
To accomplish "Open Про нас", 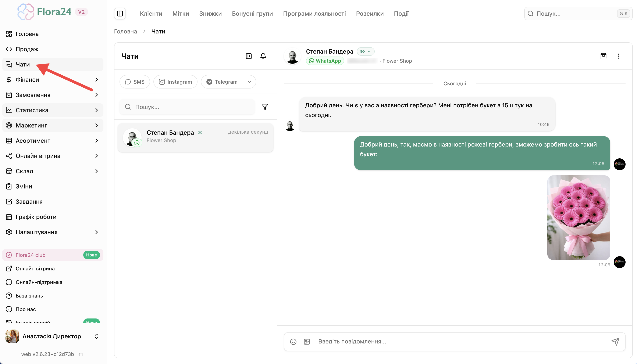I will [x=53, y=309].
